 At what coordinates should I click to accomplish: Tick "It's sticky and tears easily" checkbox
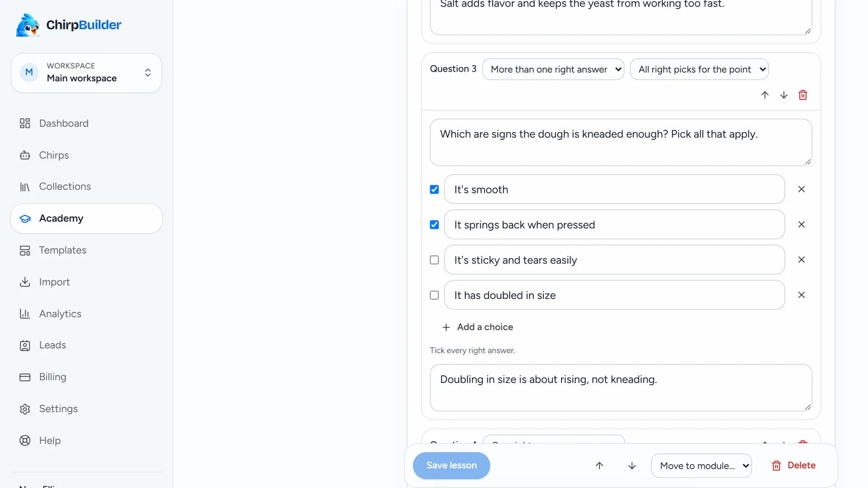[x=435, y=260]
